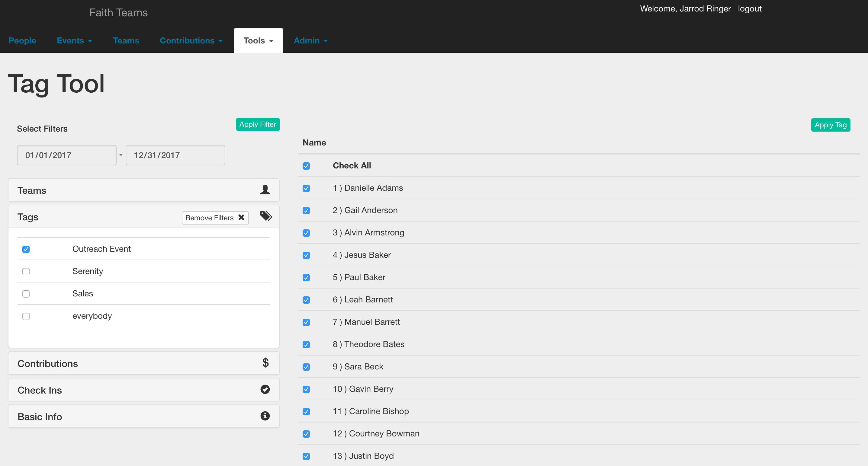Uncheck Danielle Adams in the name list

(x=306, y=188)
